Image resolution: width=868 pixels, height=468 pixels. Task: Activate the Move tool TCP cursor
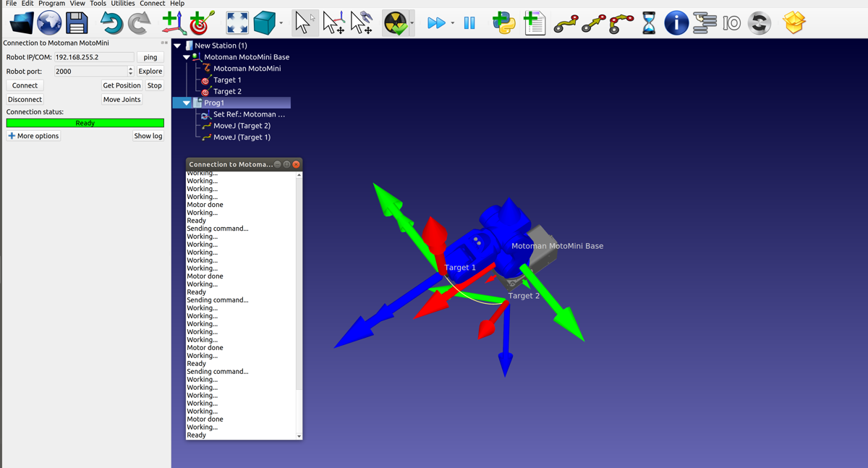pos(361,23)
